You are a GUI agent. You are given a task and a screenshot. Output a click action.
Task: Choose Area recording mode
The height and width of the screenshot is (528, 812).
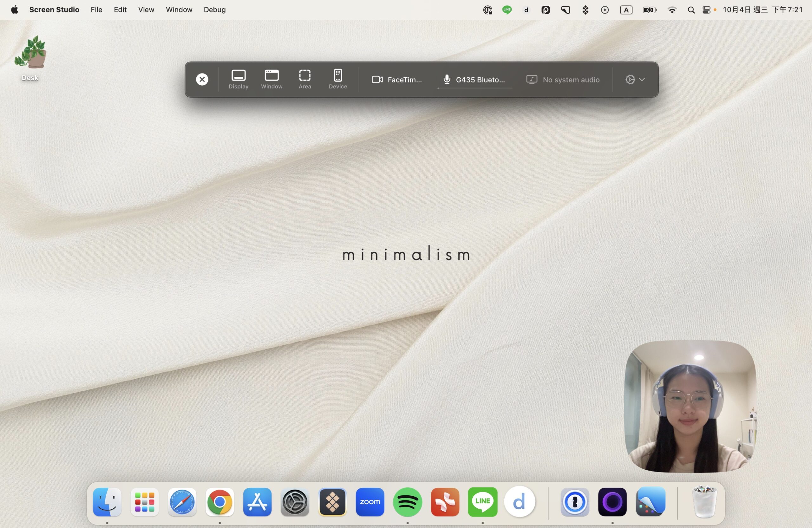(x=305, y=80)
